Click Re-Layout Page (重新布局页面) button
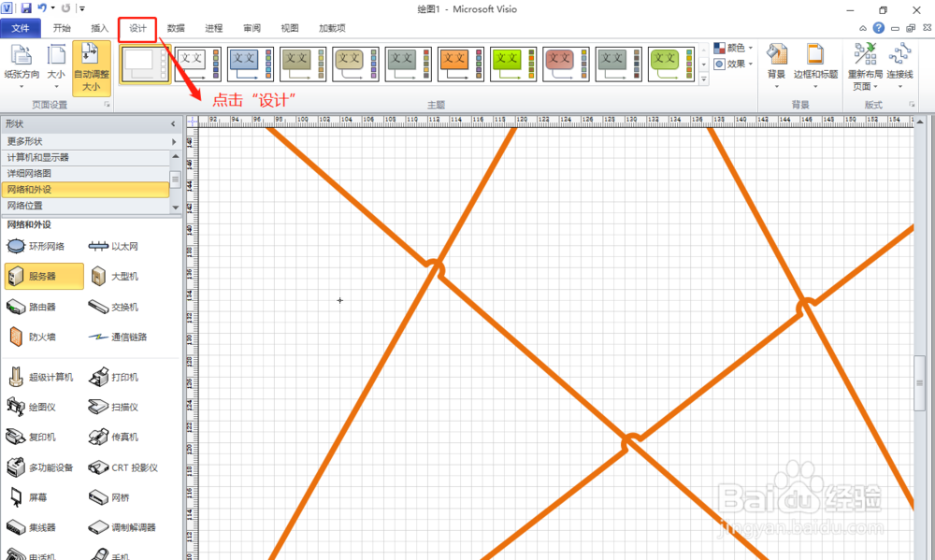The height and width of the screenshot is (560, 935). point(865,66)
